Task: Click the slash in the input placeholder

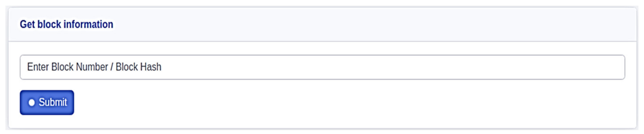Action: tap(112, 67)
